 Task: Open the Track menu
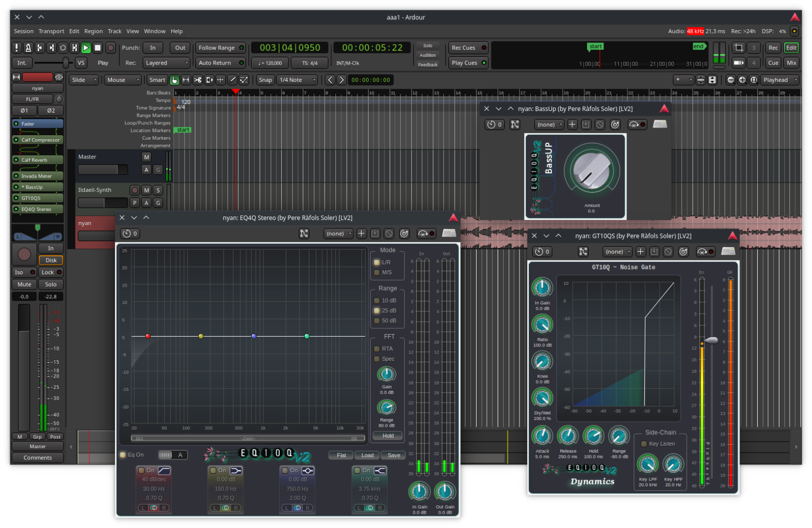pyautogui.click(x=115, y=31)
